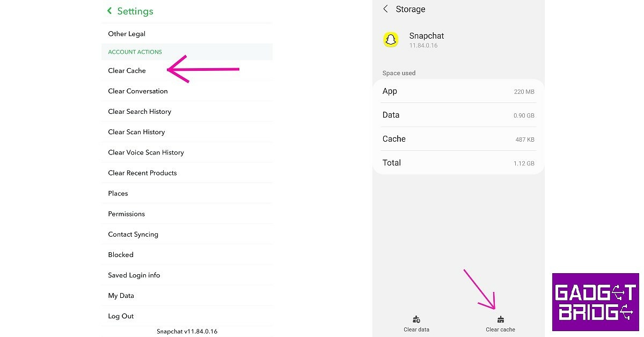Select Clear Cache in account actions
Viewport: 644px width, 337px height.
[127, 71]
